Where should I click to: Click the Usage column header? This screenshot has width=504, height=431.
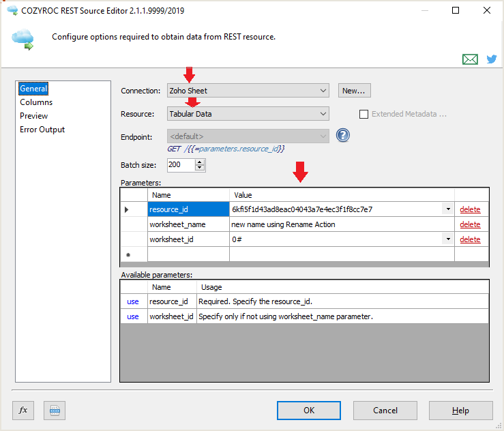click(x=342, y=287)
